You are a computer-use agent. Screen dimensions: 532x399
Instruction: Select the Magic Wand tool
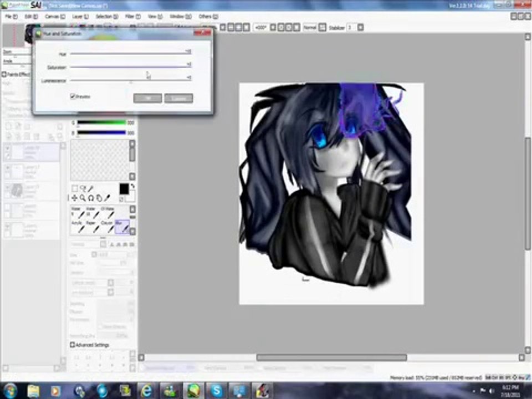coord(90,188)
